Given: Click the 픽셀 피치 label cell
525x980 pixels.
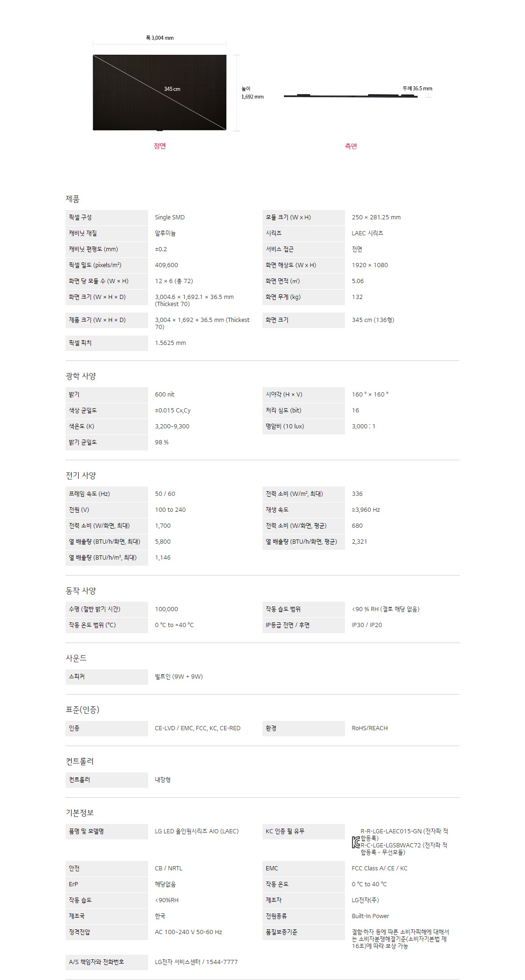Looking at the screenshot, I should point(106,343).
